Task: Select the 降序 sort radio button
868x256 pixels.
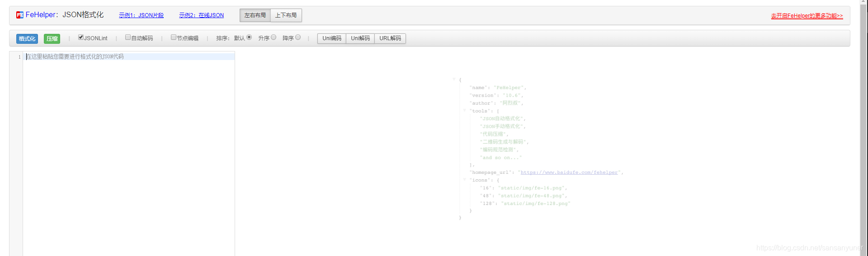Action: click(298, 37)
